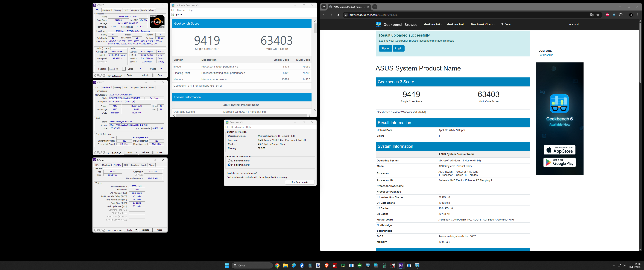Click the Cerca taskbar search box
The height and width of the screenshot is (270, 644).
pos(252,265)
